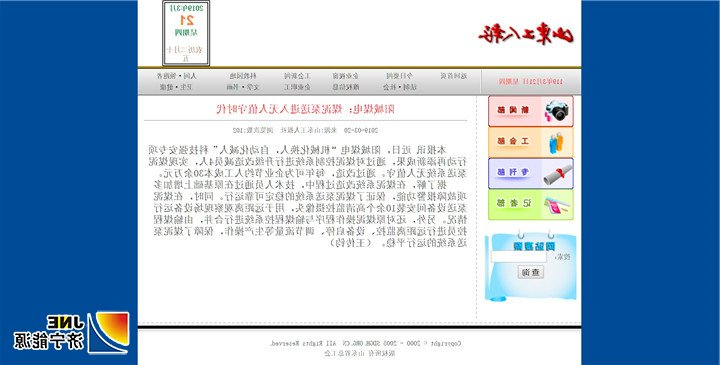
Task: Go to 返回首页 in navigation bar
Action: (454, 76)
